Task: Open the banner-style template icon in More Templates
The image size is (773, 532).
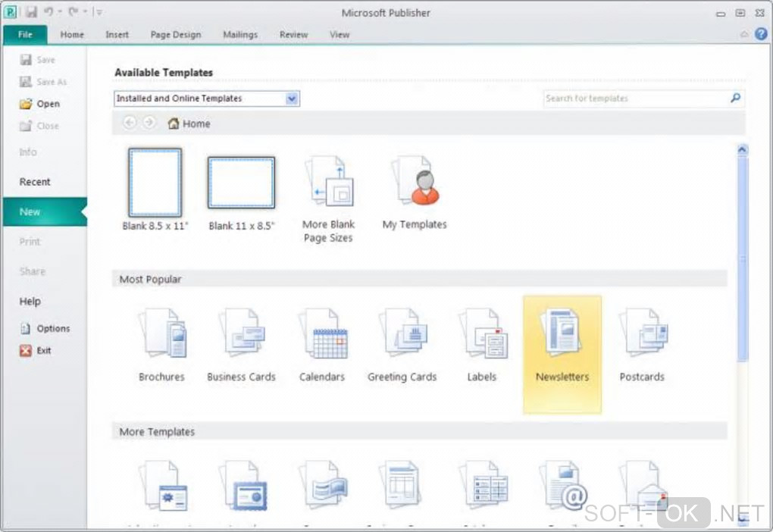Action: click(x=324, y=486)
